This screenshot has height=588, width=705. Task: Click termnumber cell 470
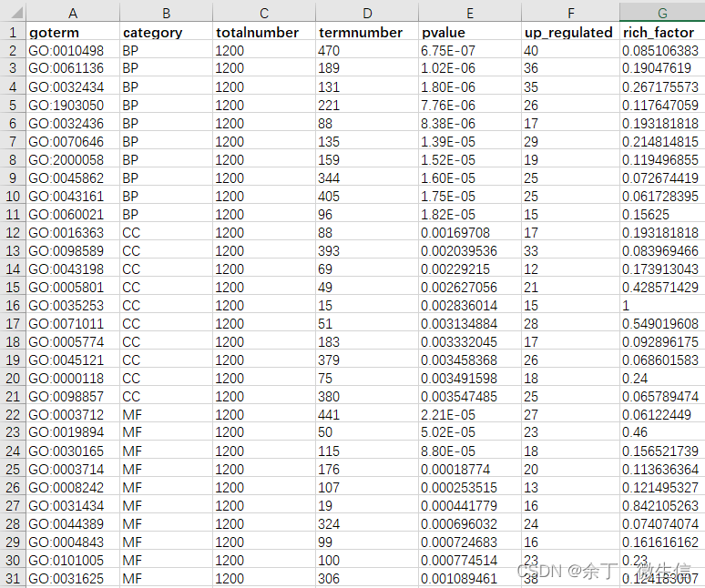click(x=367, y=50)
